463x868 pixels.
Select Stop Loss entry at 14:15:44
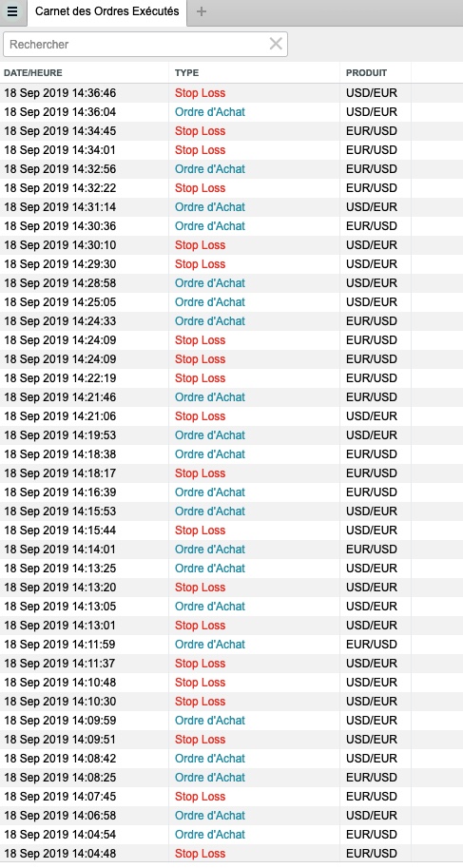(x=200, y=530)
